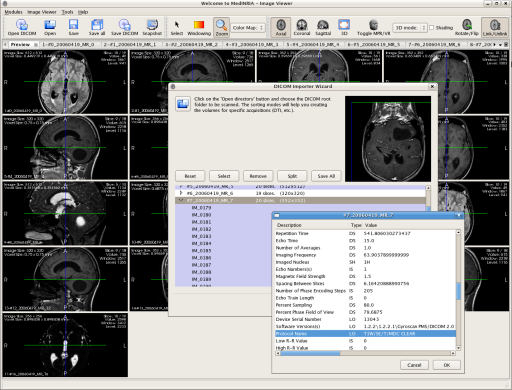Switch to the Axial view
512x390 pixels.
pos(281,27)
